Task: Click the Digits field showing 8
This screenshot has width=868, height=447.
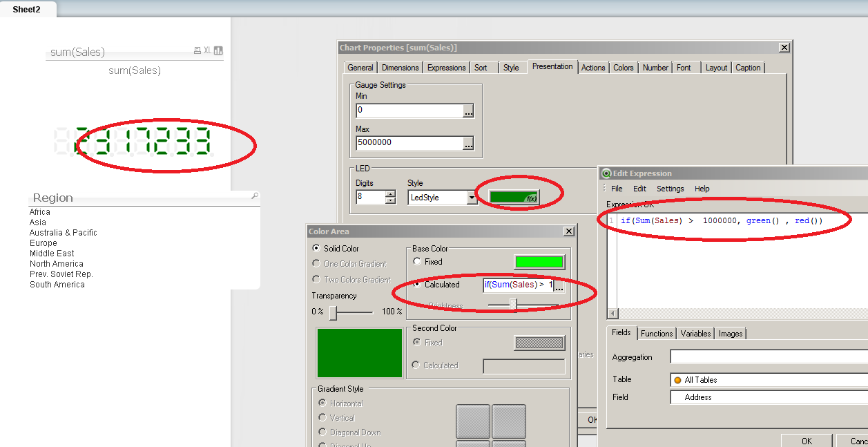Action: (371, 198)
